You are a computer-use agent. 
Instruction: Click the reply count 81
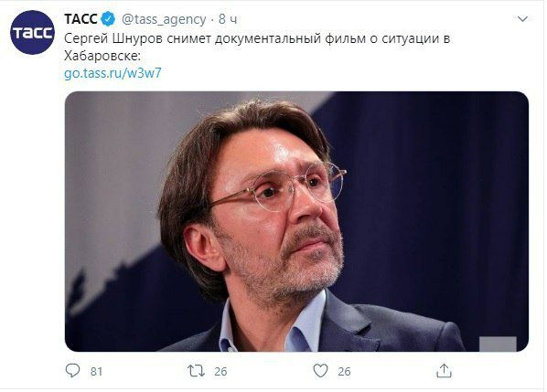pos(96,372)
